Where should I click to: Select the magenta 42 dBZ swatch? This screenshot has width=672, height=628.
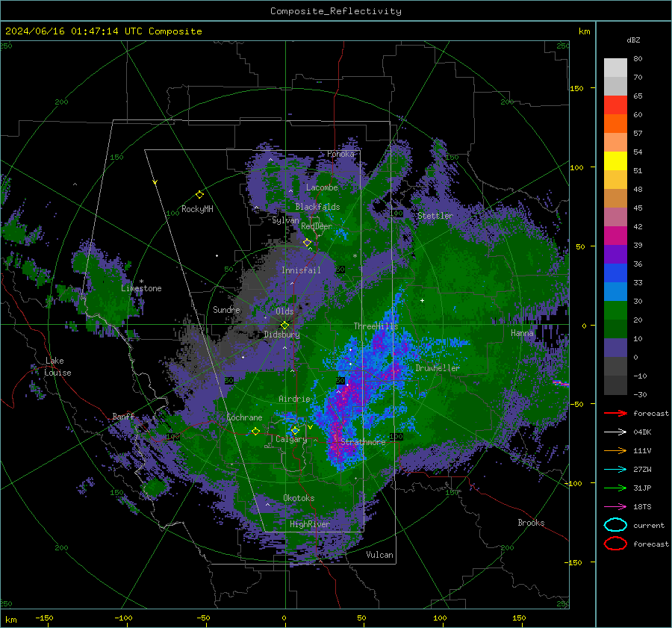(x=615, y=235)
